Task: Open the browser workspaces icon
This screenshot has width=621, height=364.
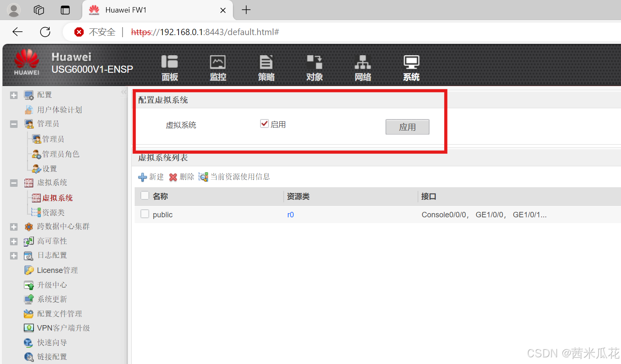Action: (39, 10)
